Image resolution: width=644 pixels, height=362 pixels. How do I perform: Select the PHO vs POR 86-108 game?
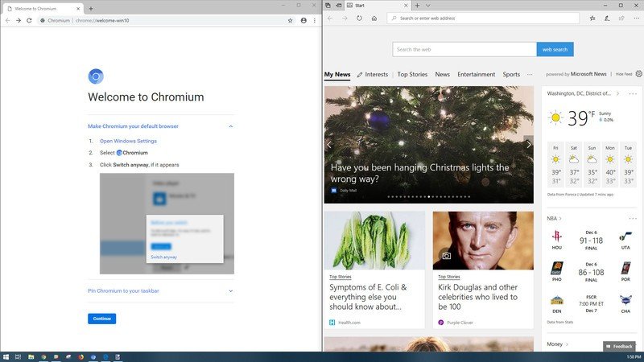click(591, 272)
